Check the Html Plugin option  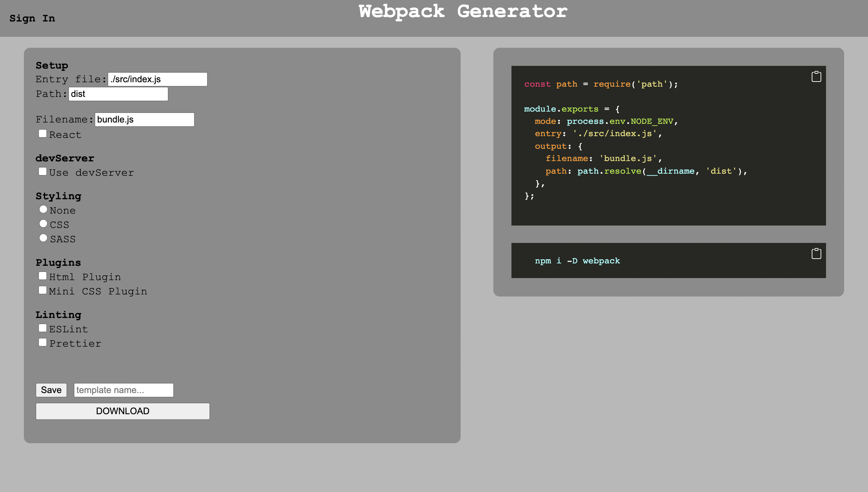[43, 276]
